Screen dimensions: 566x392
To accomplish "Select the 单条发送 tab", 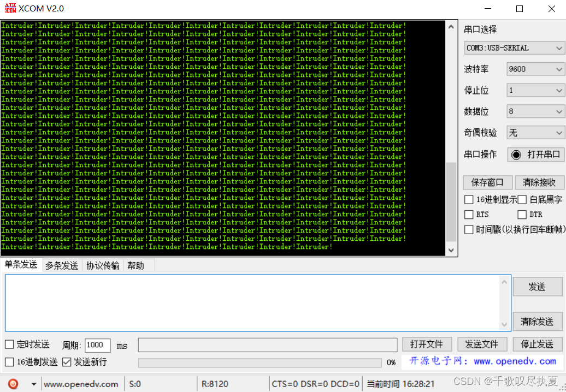I will pyautogui.click(x=21, y=265).
